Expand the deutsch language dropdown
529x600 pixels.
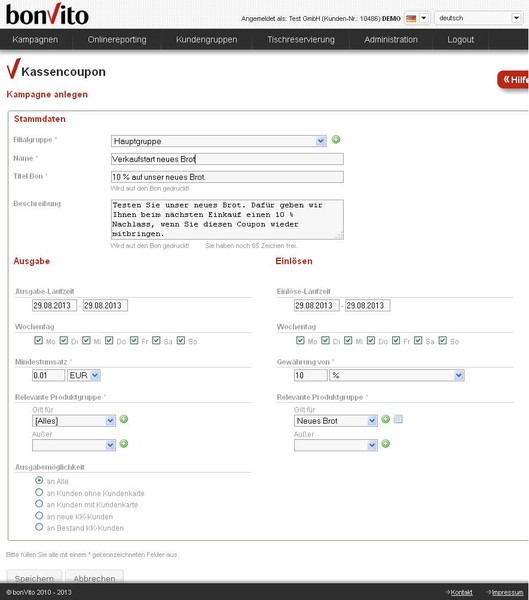pos(478,18)
